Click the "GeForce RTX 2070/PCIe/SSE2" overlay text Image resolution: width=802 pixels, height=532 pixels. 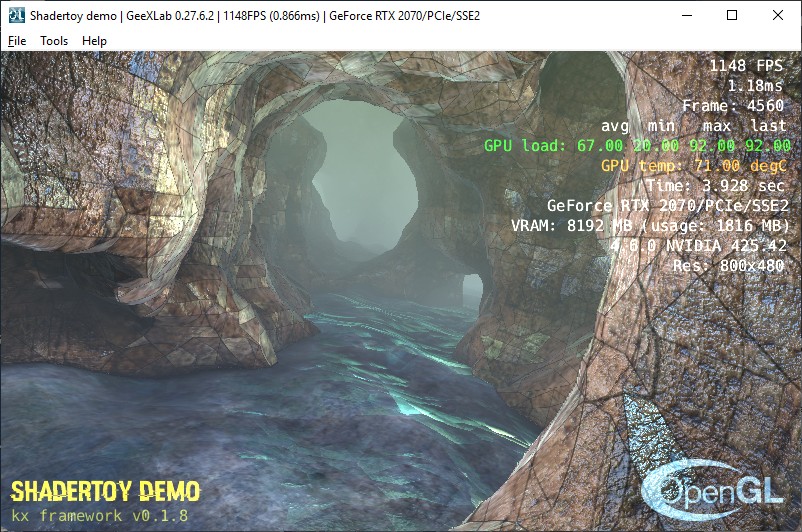(x=668, y=205)
